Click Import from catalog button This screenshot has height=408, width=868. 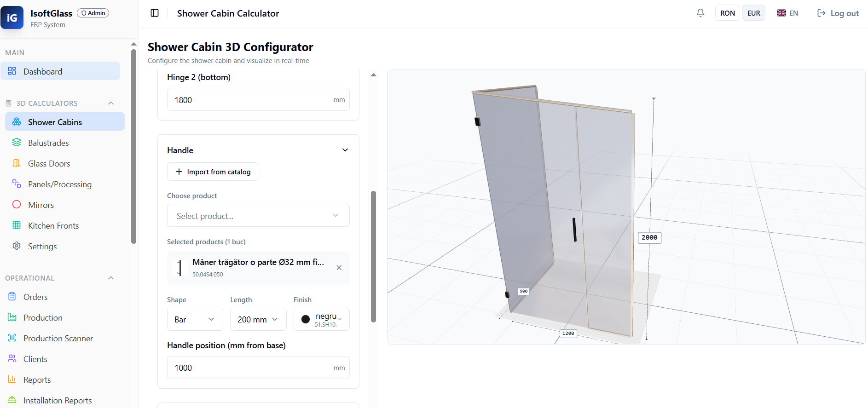pos(213,172)
